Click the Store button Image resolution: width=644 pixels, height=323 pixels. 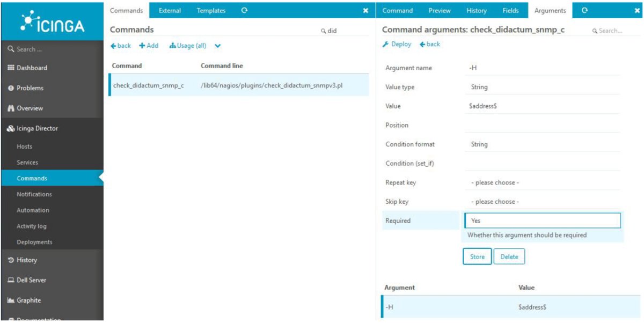[x=477, y=257]
